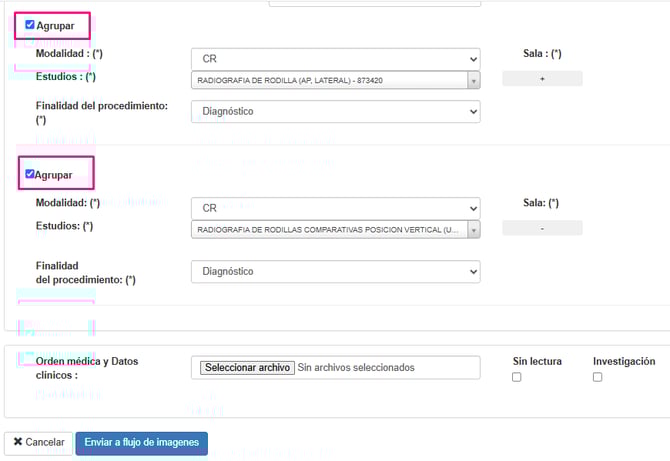670x461 pixels.
Task: Remove the room with the minus button
Action: (x=542, y=228)
